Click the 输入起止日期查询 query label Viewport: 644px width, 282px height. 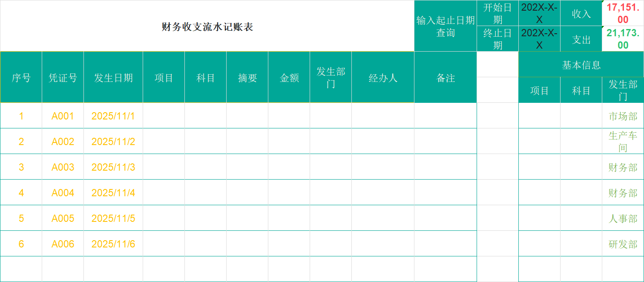(x=445, y=26)
